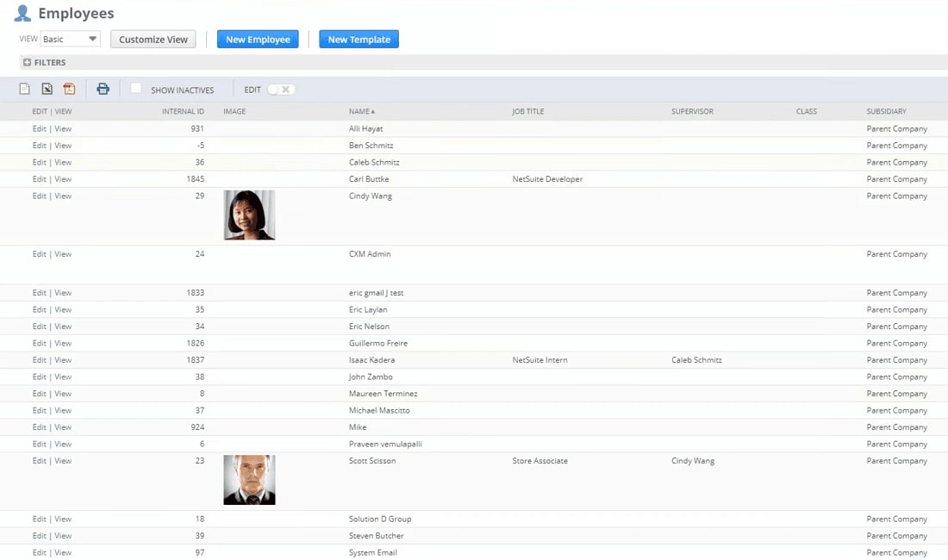Sort by Supervisor column header
This screenshot has width=948, height=560.
692,111
